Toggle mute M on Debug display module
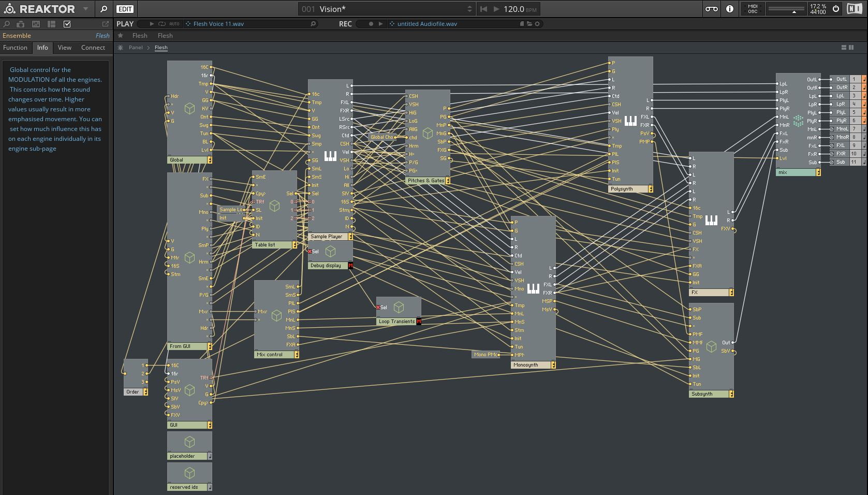868x495 pixels. coord(350,266)
